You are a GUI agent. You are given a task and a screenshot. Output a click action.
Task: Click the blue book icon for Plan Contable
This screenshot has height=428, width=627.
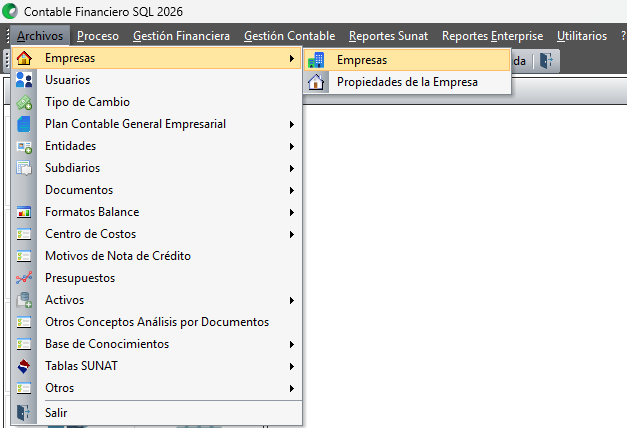[x=24, y=124]
